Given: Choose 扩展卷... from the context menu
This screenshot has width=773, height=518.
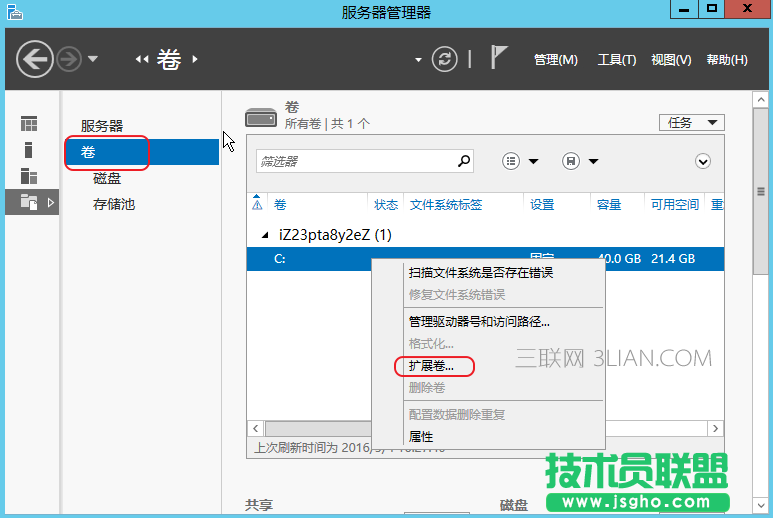Looking at the screenshot, I should tap(431, 366).
